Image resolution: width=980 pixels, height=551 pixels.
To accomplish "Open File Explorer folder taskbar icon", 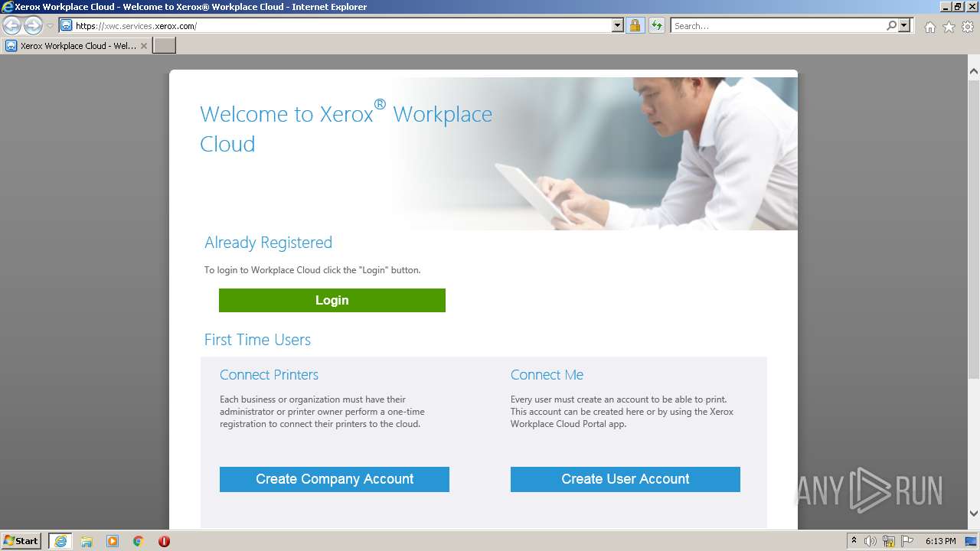I will pos(87,541).
